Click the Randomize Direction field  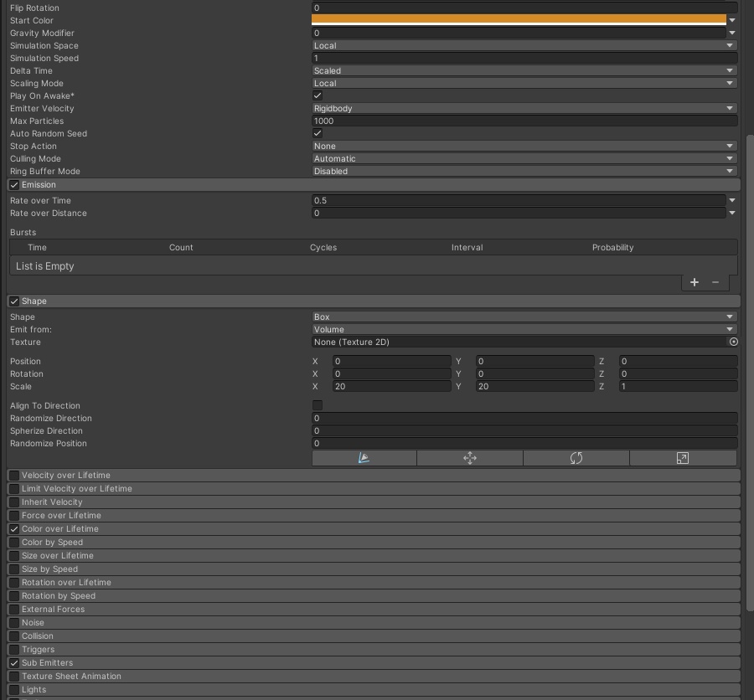(524, 419)
